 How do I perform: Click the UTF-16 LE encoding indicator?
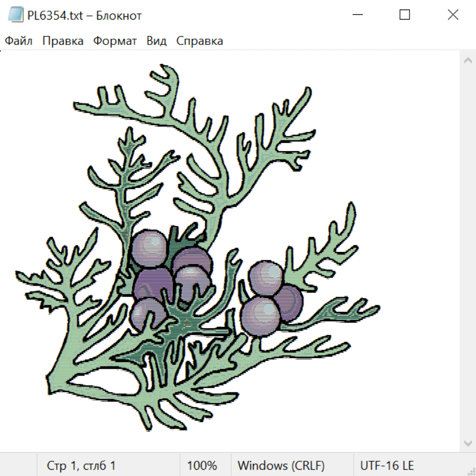click(x=387, y=466)
